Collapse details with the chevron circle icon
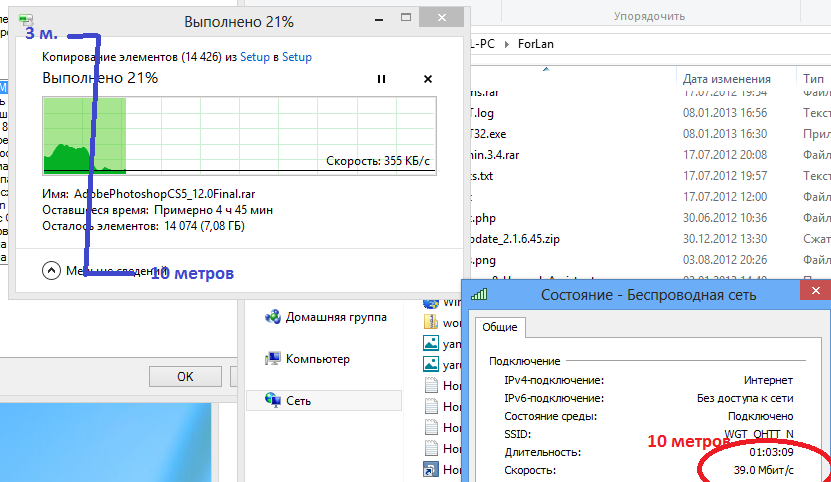 (x=51, y=271)
